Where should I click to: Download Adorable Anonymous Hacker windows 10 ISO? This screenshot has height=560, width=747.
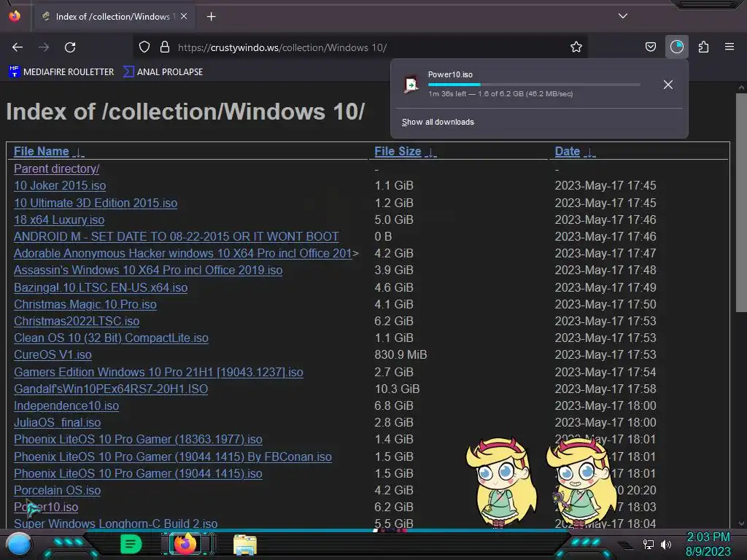point(183,253)
